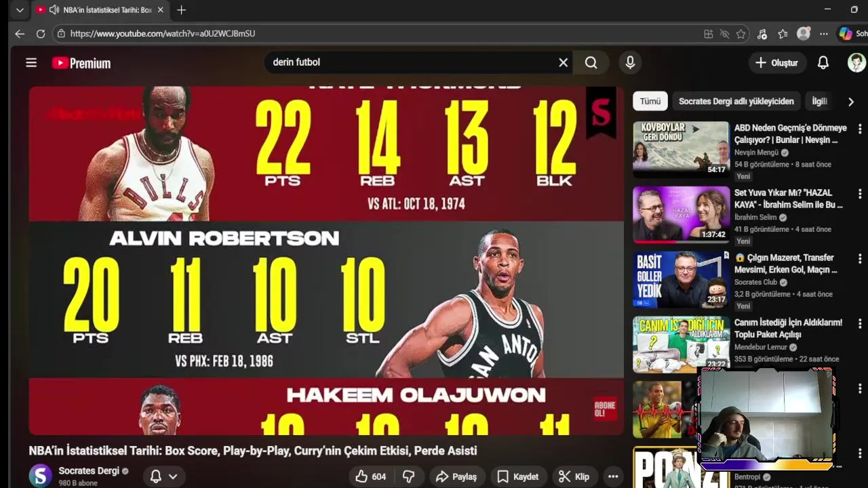Open İbrahim Selim channel link
Viewport: 868px width, 488px height.
click(x=755, y=218)
